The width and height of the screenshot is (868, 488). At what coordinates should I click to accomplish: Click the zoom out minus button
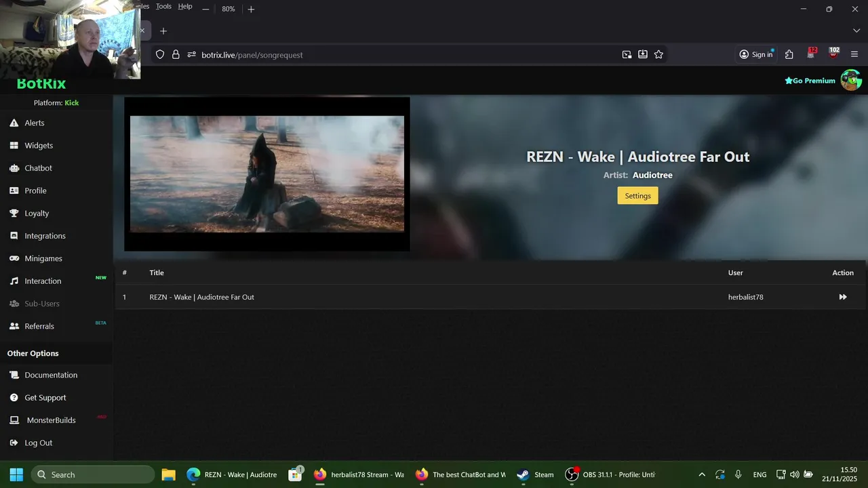click(205, 9)
